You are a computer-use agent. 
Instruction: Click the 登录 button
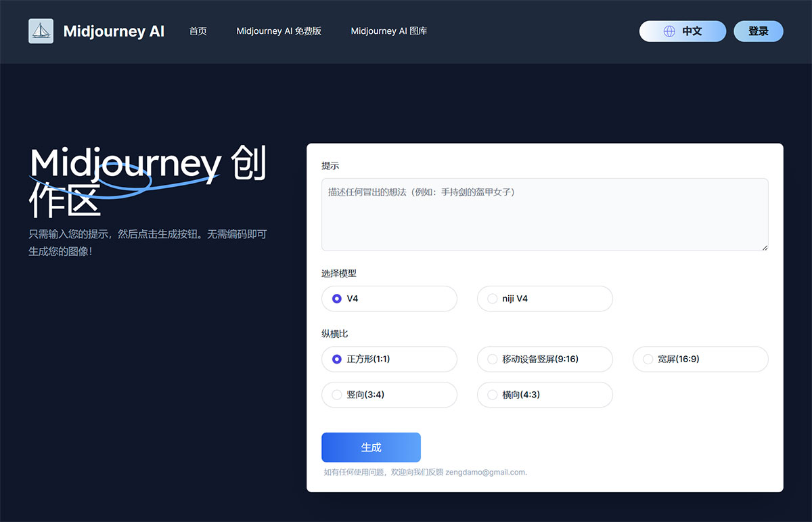point(758,31)
